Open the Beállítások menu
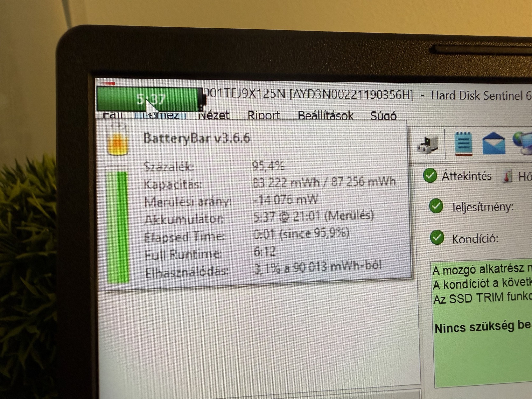532x399 pixels. point(325,115)
